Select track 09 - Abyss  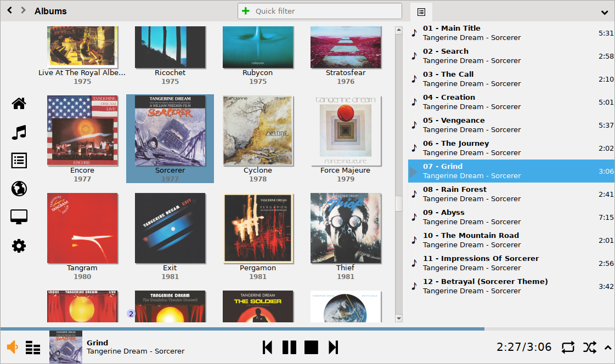pos(511,217)
